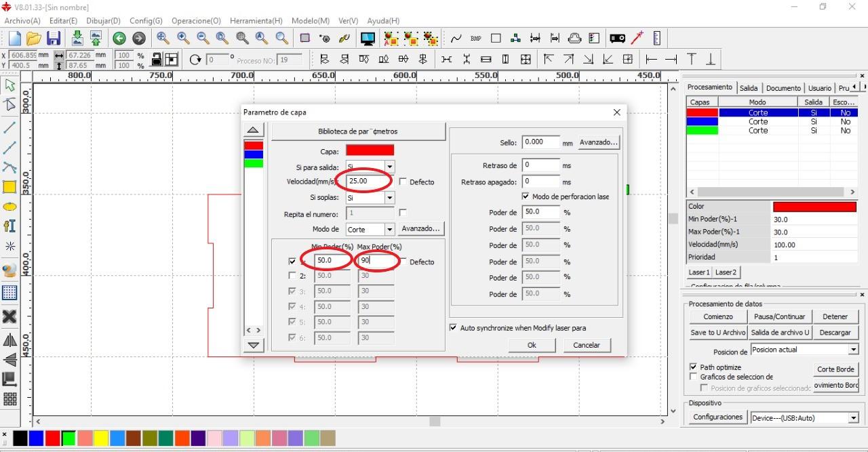
Task: Toggle the Repita el numero checkbox
Action: pos(403,213)
